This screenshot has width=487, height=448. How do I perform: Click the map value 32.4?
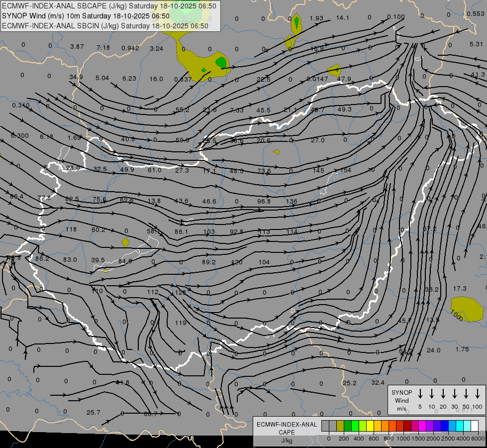378,383
